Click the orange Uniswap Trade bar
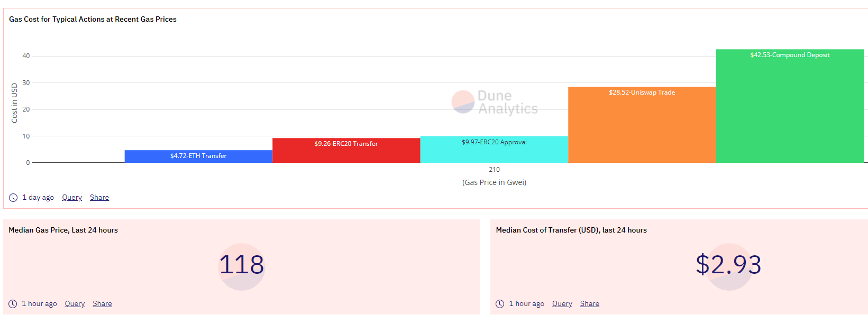Screen dimensions: 868x324 [x=642, y=125]
